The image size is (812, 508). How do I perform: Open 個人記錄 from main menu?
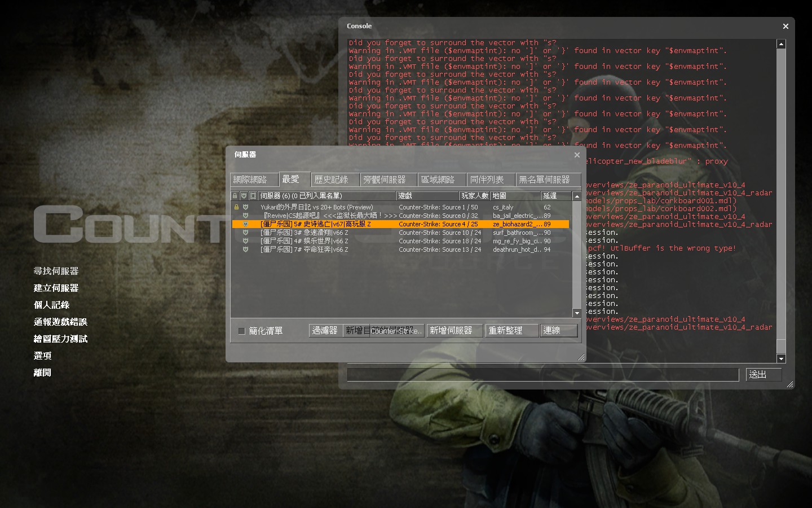(51, 305)
